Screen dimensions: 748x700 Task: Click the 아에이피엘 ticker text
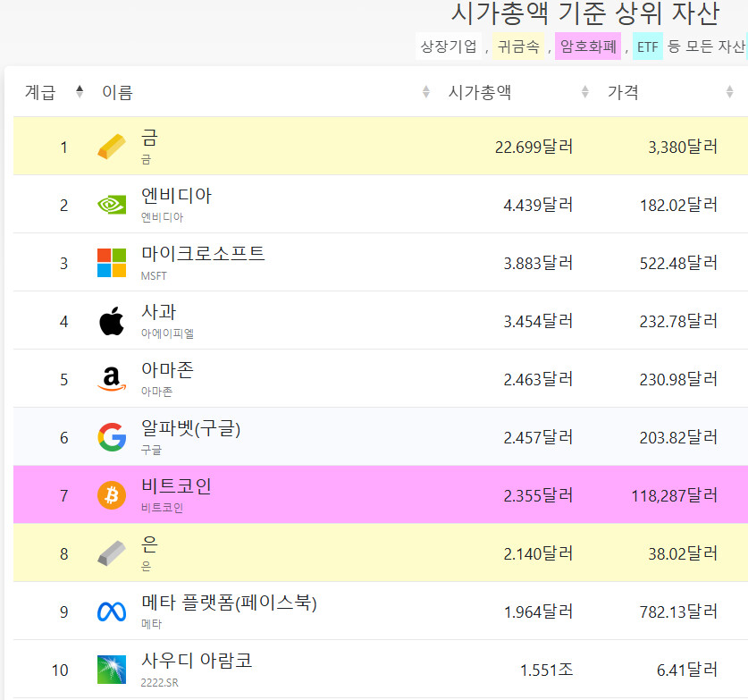click(x=167, y=333)
